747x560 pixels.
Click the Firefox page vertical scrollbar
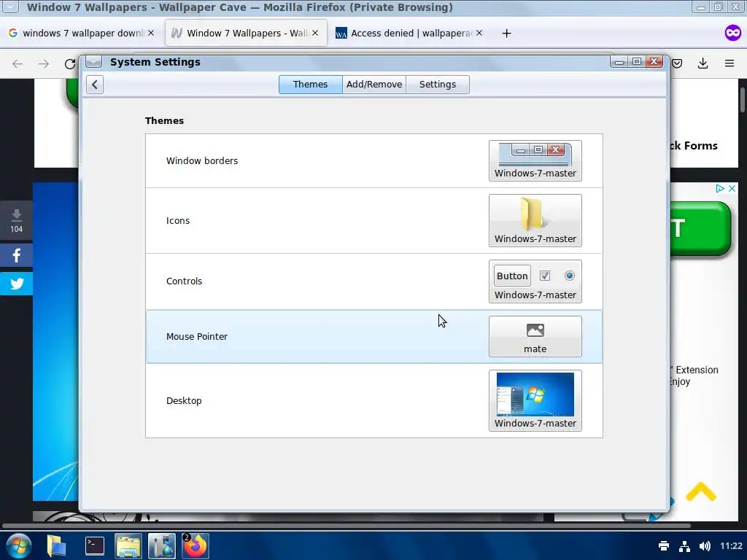click(743, 100)
